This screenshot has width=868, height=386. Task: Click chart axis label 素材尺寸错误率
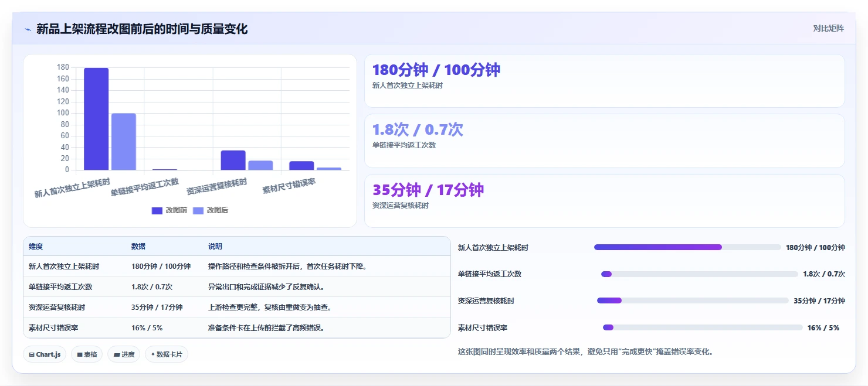coord(289,186)
